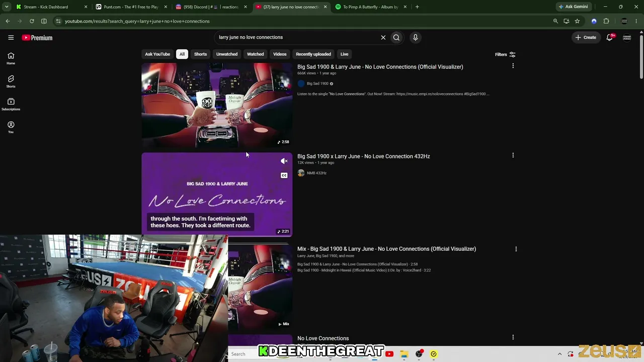
Task: Select the Live filter chip
Action: coord(344,54)
